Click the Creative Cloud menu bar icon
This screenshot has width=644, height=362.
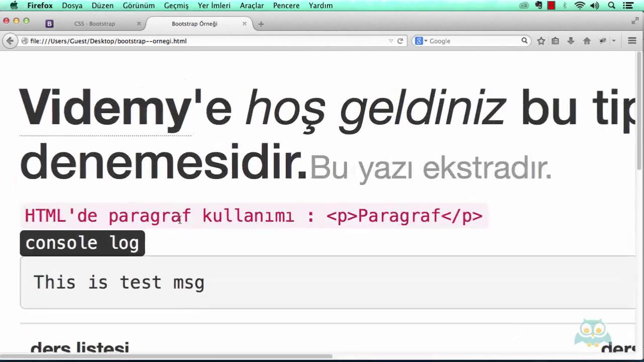click(x=524, y=6)
